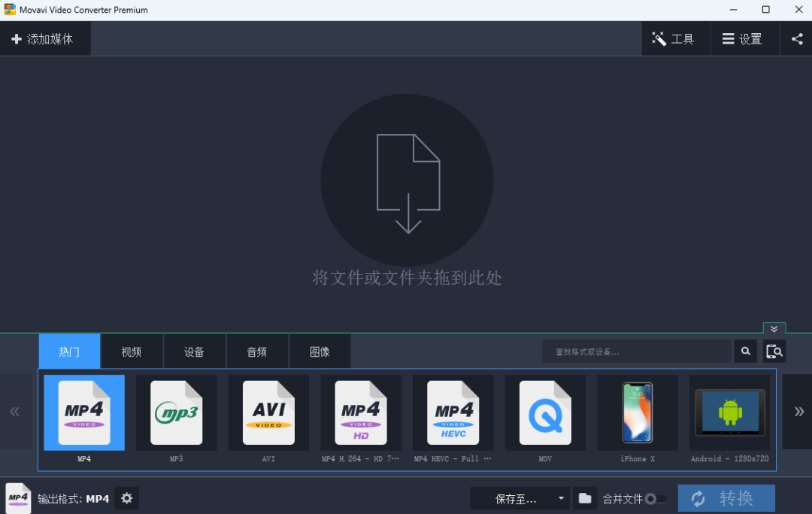This screenshot has width=812, height=514.
Task: Open the Tools (工具) menu
Action: 676,39
